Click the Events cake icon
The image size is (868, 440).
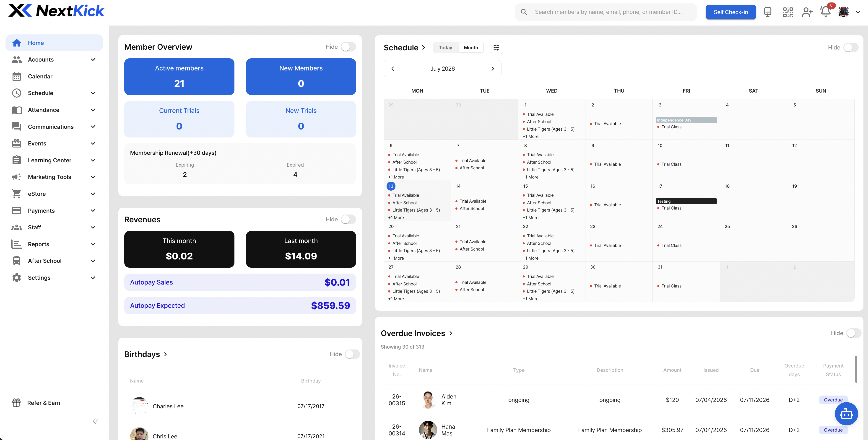(x=16, y=144)
